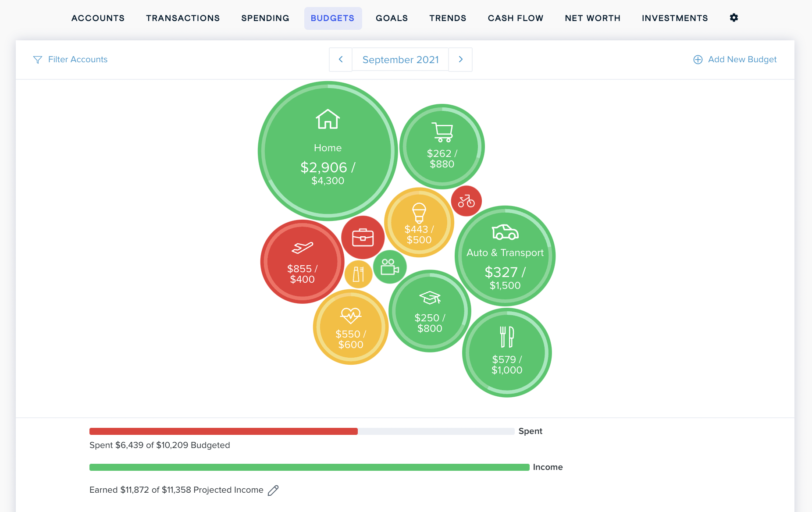Open the Home budget bubble
Screen dimensions: 812x512
pos(328,151)
